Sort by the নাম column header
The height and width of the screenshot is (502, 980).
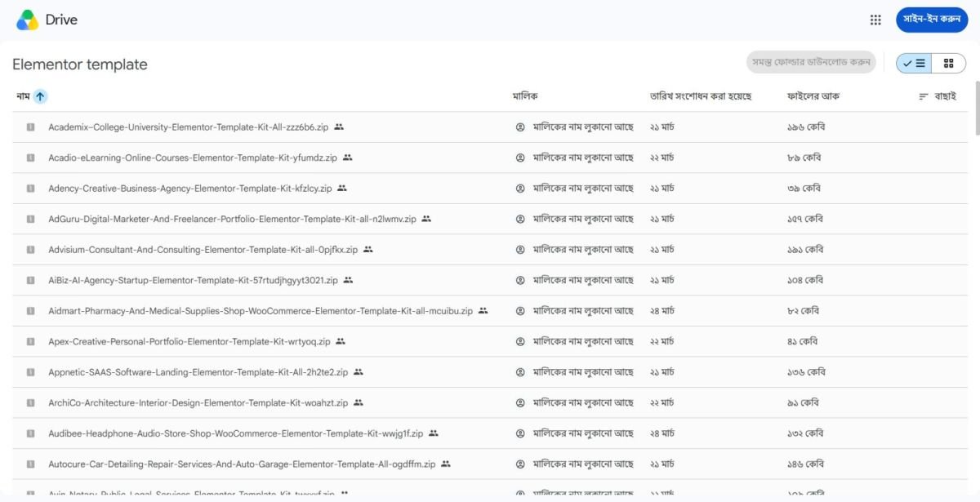pos(23,96)
